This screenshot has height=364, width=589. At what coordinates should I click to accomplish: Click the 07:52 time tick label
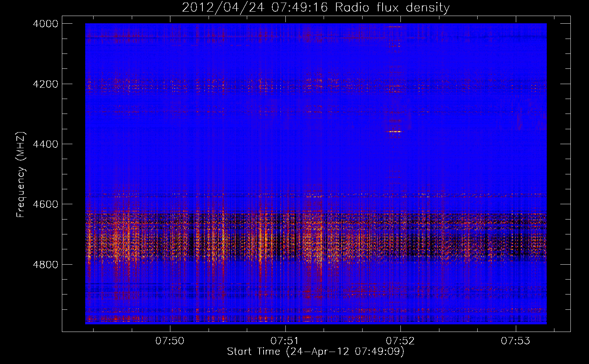click(x=400, y=341)
